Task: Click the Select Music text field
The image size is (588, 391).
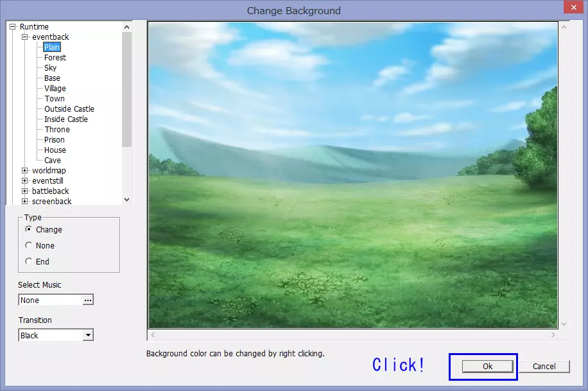Action: tap(51, 300)
